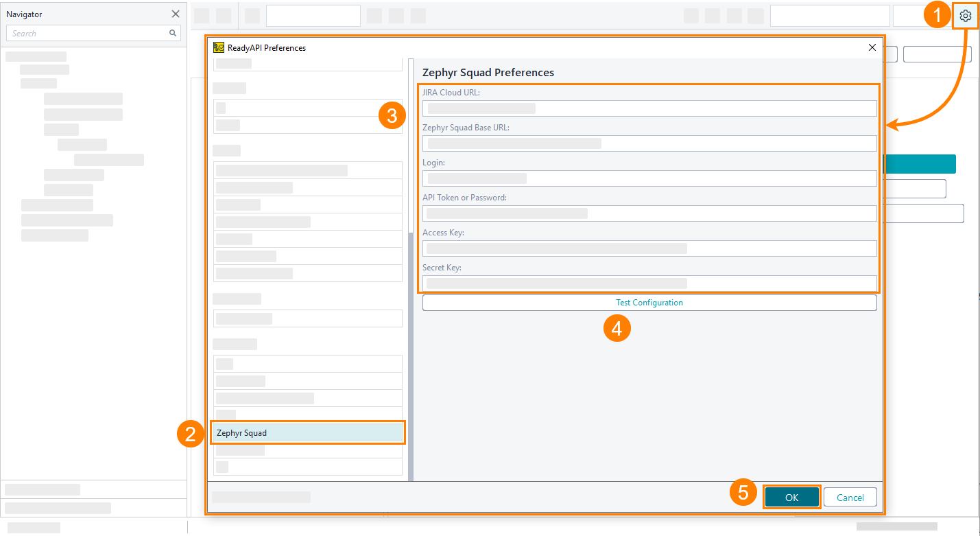Click the magnifier icon in the Navigator search
Viewport: 980px width, 536px height.
tap(174, 32)
